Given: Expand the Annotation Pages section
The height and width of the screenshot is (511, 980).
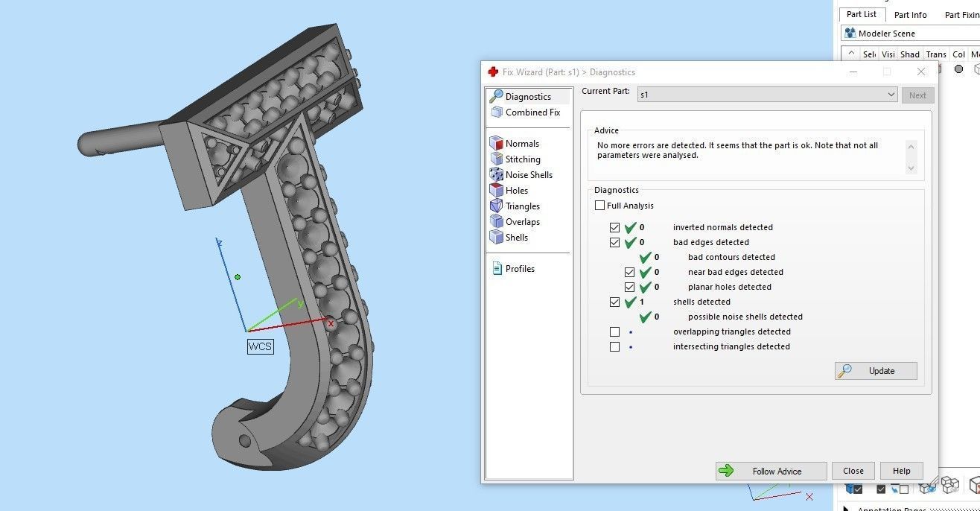Looking at the screenshot, I should [846, 510].
